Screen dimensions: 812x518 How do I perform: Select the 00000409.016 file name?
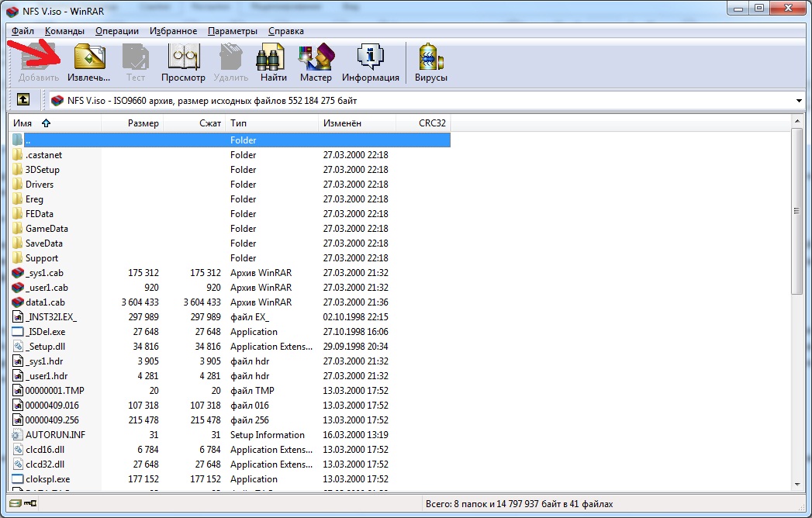click(x=52, y=406)
